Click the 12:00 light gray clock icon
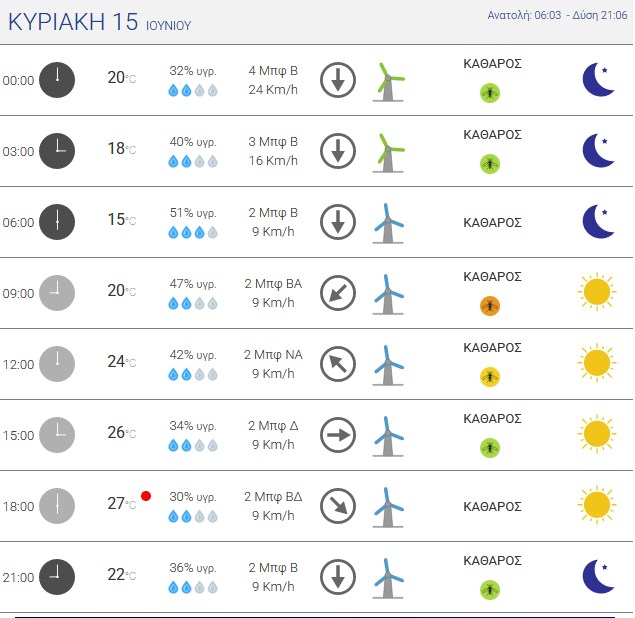This screenshot has height=618, width=635. pos(57,364)
